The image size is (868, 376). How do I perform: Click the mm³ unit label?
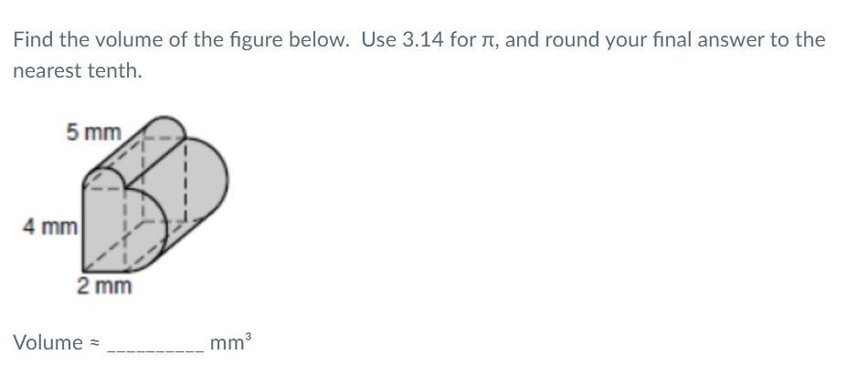click(x=230, y=343)
